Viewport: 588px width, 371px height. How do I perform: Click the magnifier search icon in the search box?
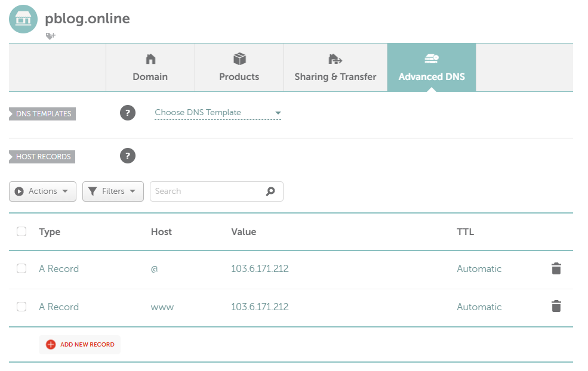click(270, 191)
